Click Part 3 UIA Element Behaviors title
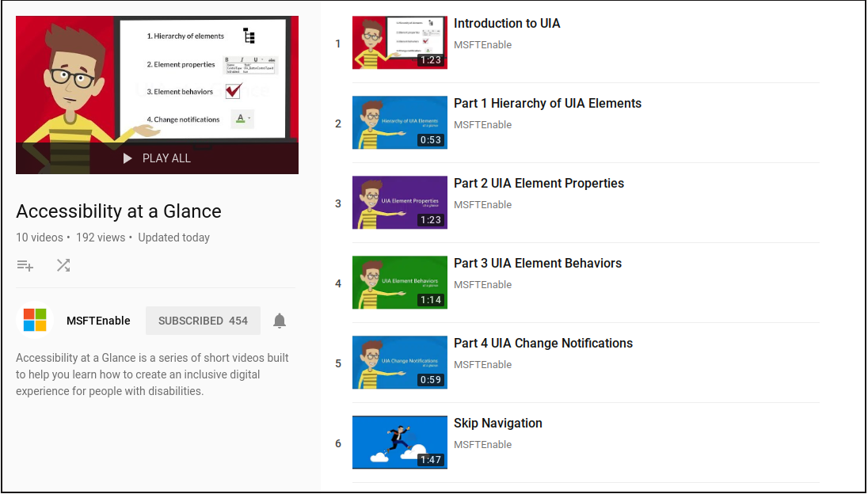 [538, 264]
